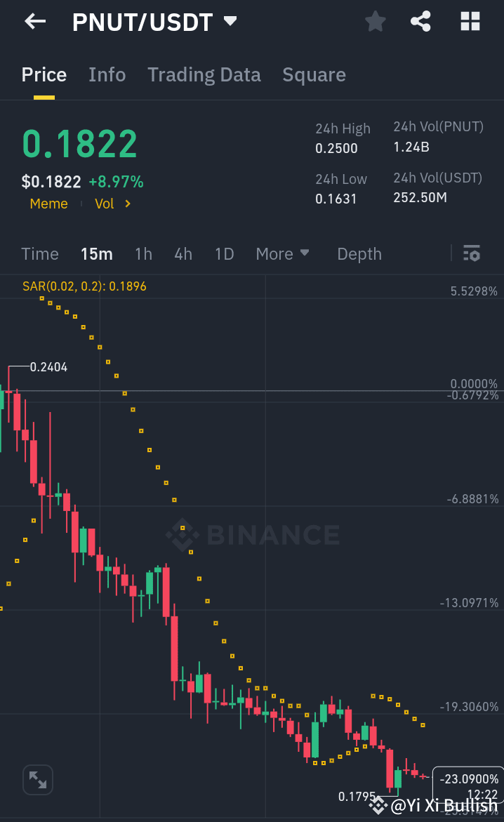The image size is (504, 822).
Task: Share the PNUT/USDT chart
Action: coord(420,21)
